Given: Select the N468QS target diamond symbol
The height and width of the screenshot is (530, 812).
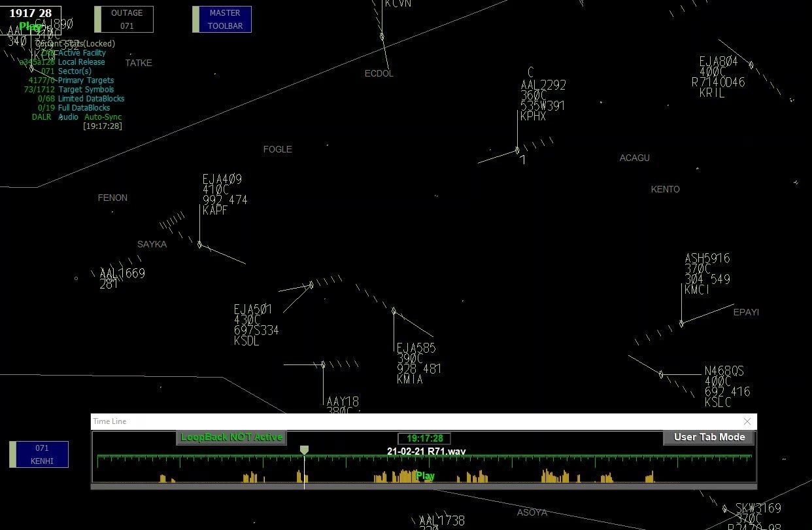Looking at the screenshot, I should [x=661, y=374].
